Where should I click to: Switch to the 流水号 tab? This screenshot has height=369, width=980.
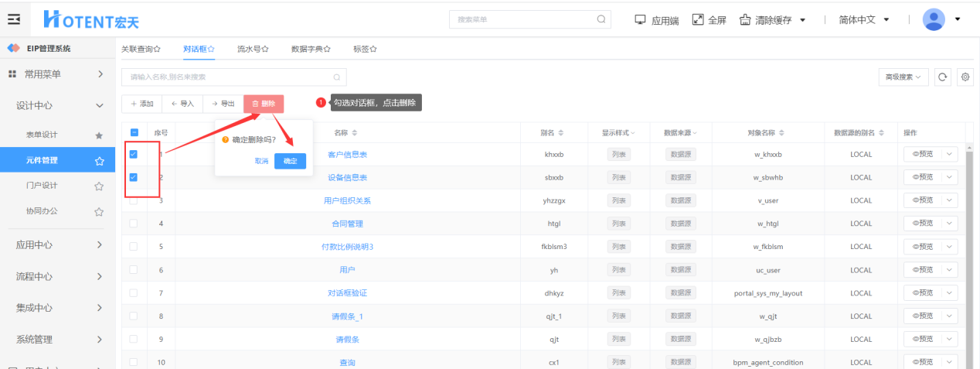(252, 49)
